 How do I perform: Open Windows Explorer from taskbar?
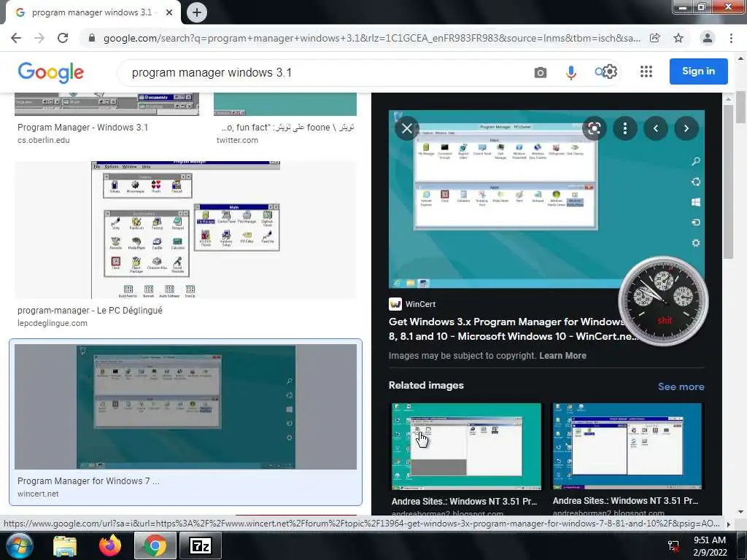pyautogui.click(x=65, y=545)
